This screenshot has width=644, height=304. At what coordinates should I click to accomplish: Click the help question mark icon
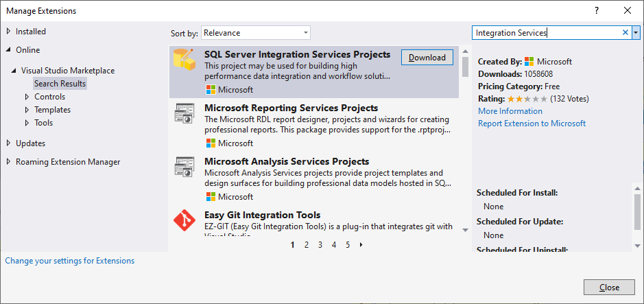click(x=597, y=10)
